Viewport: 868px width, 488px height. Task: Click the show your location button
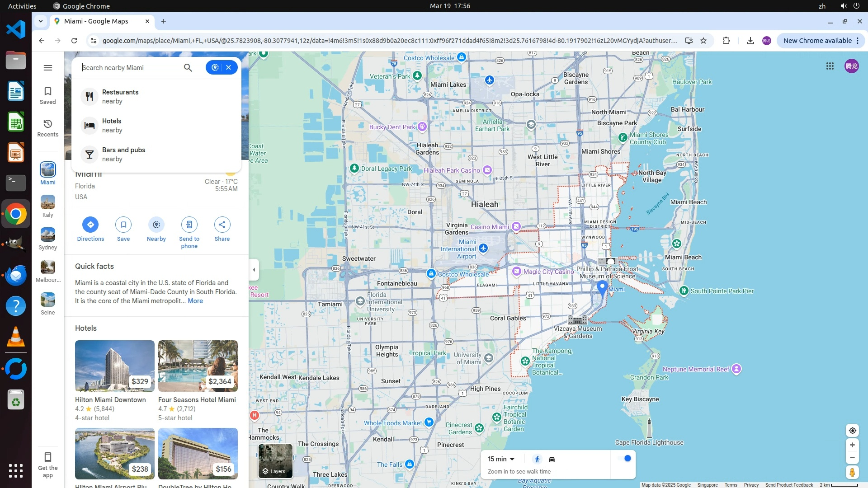click(x=852, y=431)
